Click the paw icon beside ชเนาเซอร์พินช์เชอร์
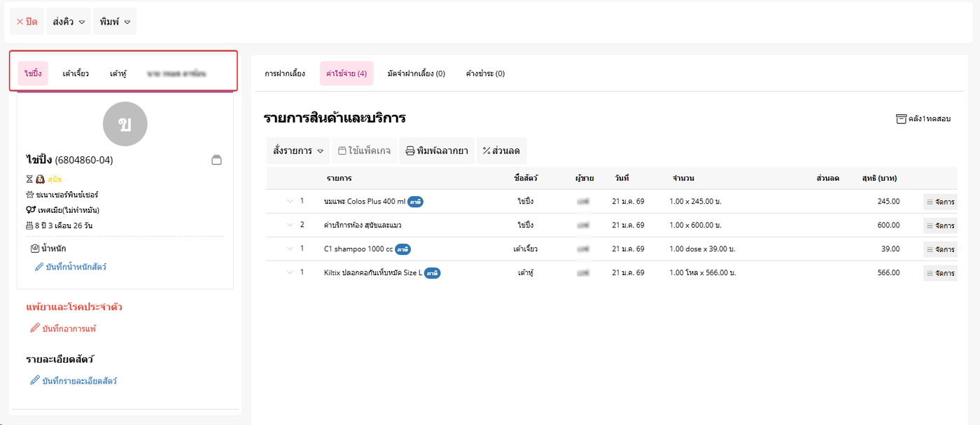Viewport: 980px width, 425px height. [x=30, y=194]
